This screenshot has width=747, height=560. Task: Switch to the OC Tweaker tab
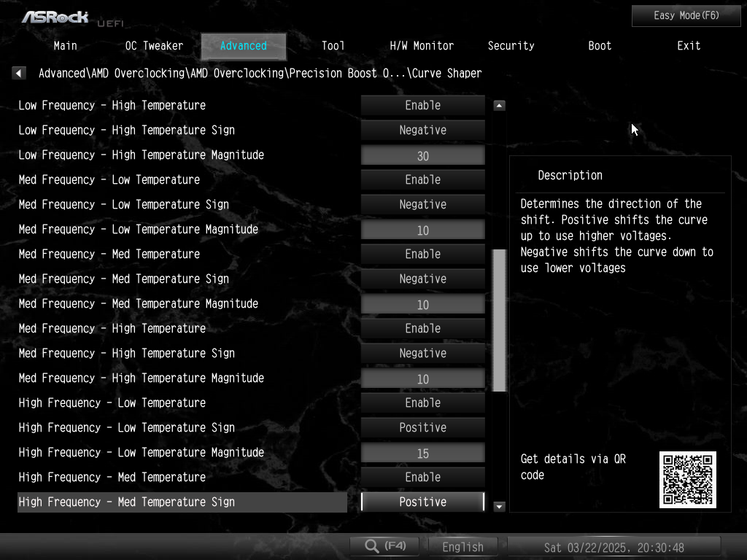click(154, 46)
